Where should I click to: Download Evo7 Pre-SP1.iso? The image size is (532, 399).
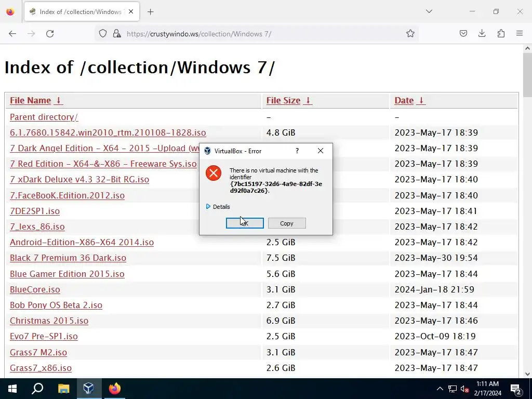44,336
